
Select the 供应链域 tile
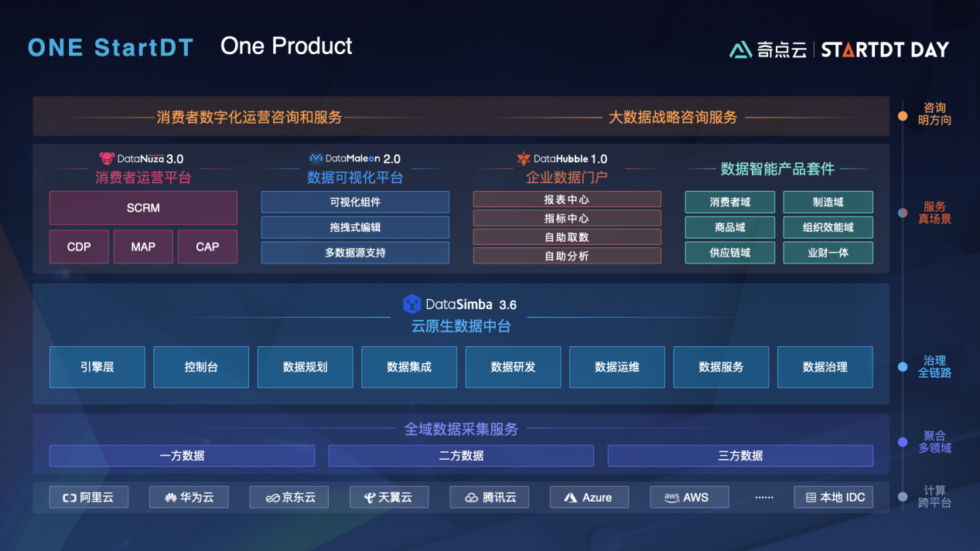(x=729, y=253)
